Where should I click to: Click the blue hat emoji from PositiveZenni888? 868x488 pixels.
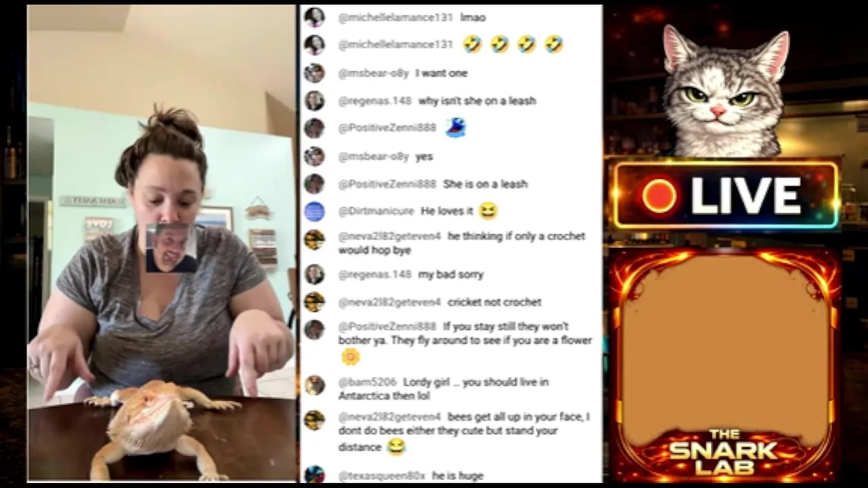tap(455, 127)
